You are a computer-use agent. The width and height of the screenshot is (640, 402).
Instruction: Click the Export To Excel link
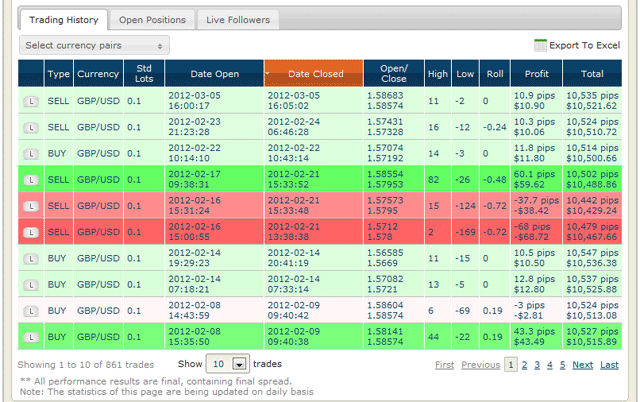[584, 45]
